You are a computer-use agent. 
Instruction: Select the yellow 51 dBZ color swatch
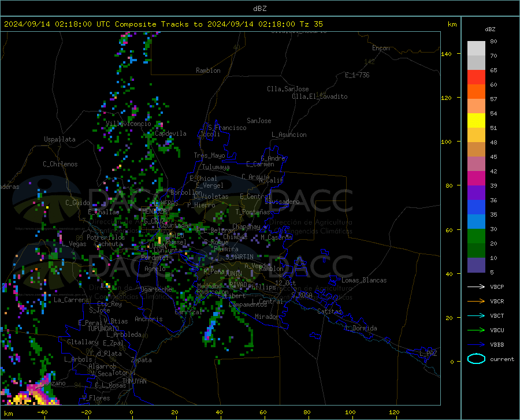[476, 121]
